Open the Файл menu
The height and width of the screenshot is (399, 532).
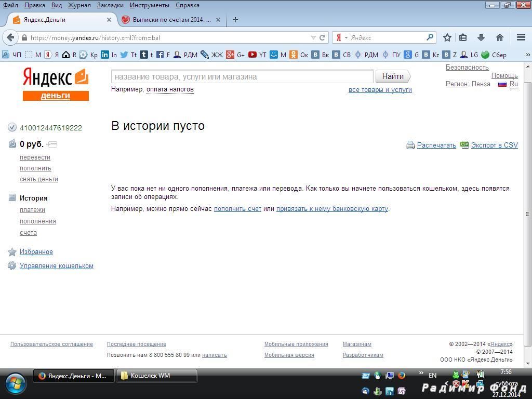point(10,5)
